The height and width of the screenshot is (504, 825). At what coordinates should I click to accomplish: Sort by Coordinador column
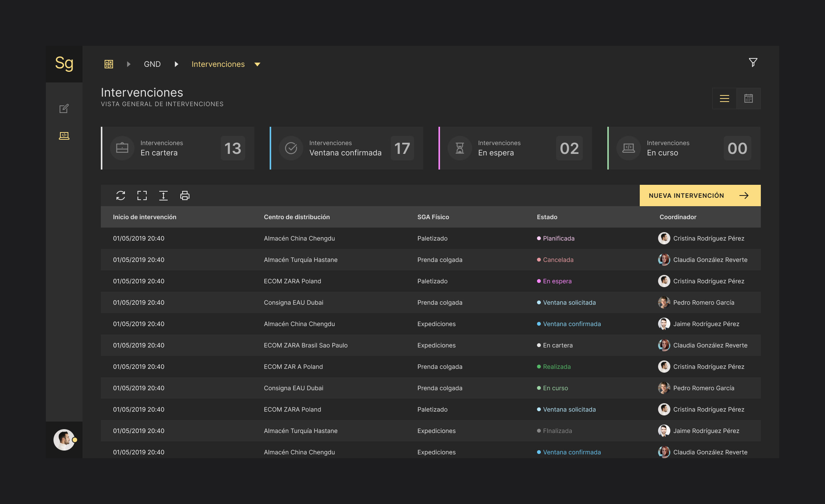pyautogui.click(x=678, y=217)
